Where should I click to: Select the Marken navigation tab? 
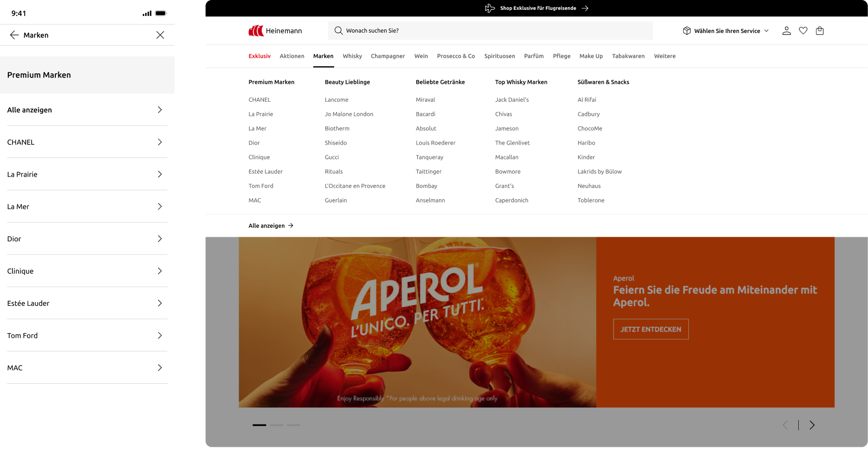[323, 56]
